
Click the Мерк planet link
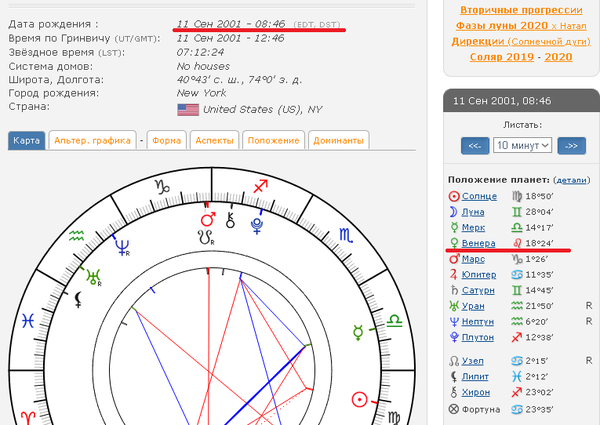[x=473, y=228]
